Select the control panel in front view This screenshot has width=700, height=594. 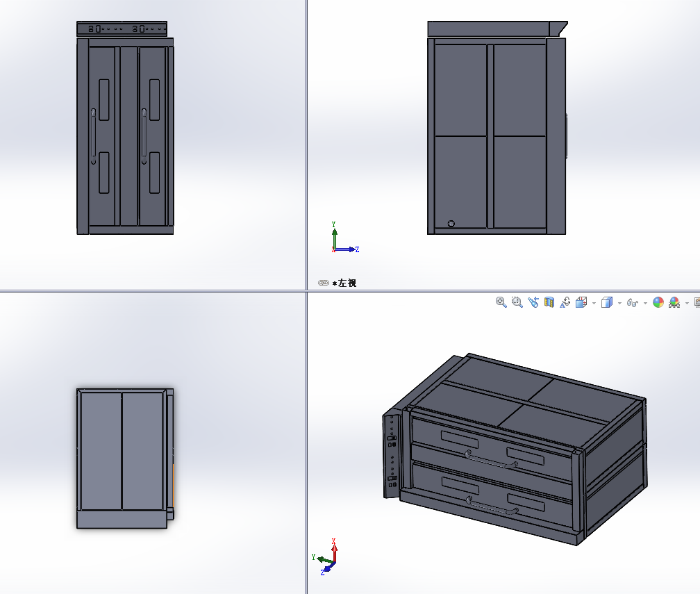coord(122,28)
